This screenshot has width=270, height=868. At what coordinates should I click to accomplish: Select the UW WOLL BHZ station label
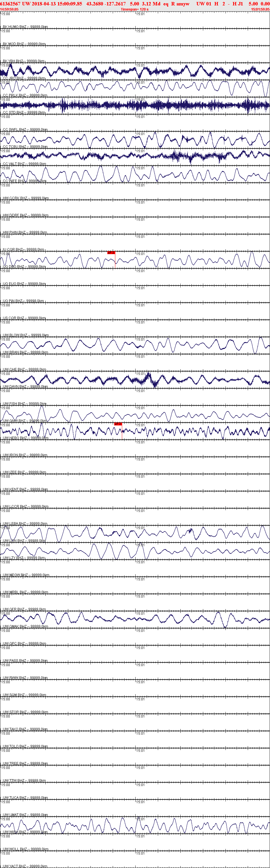(x=26, y=849)
